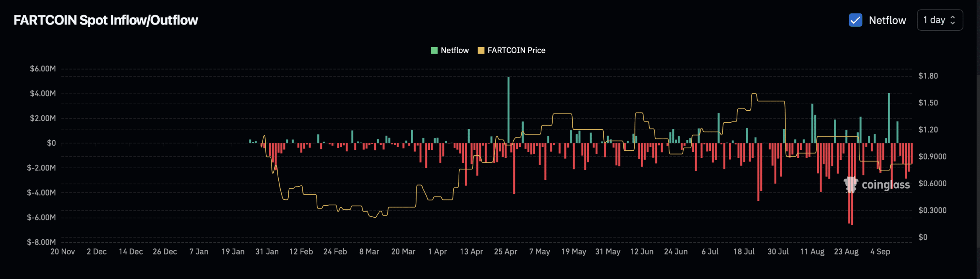Uncheck the Netflow checkbox
Screen dimensions: 980x279
[855, 20]
